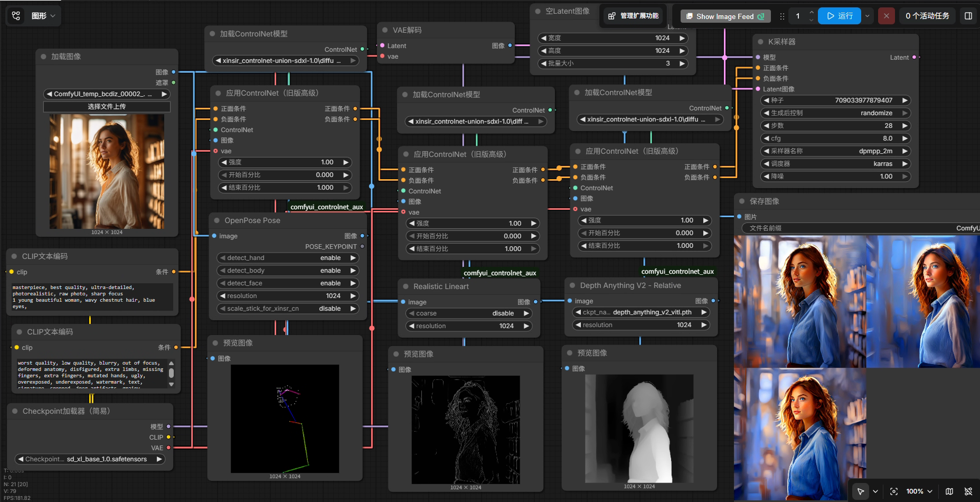Collapse the 加载图像 node via its dot

pyautogui.click(x=44, y=57)
